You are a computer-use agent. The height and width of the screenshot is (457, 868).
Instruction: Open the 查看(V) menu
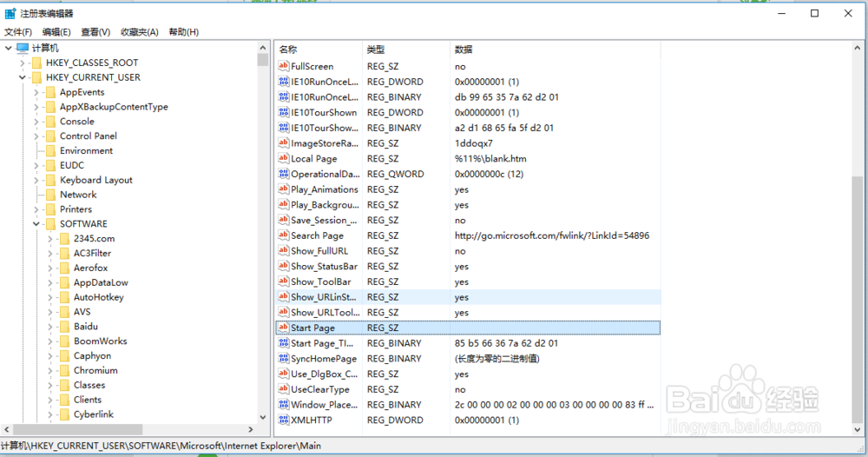(x=95, y=32)
